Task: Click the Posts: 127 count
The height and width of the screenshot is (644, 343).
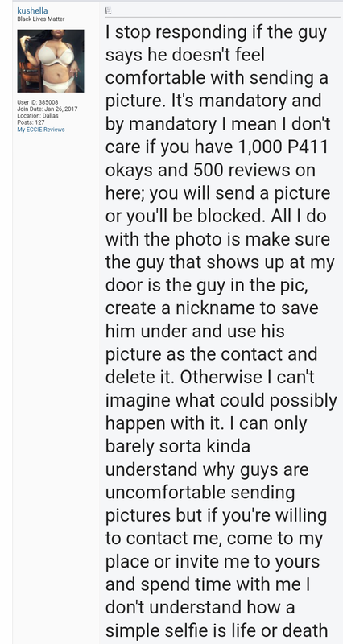Action: click(x=31, y=122)
